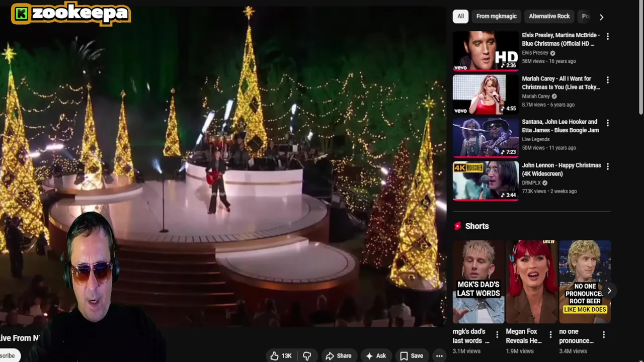Show more filter chips with right arrow
The width and height of the screenshot is (644, 362).
coord(601,17)
